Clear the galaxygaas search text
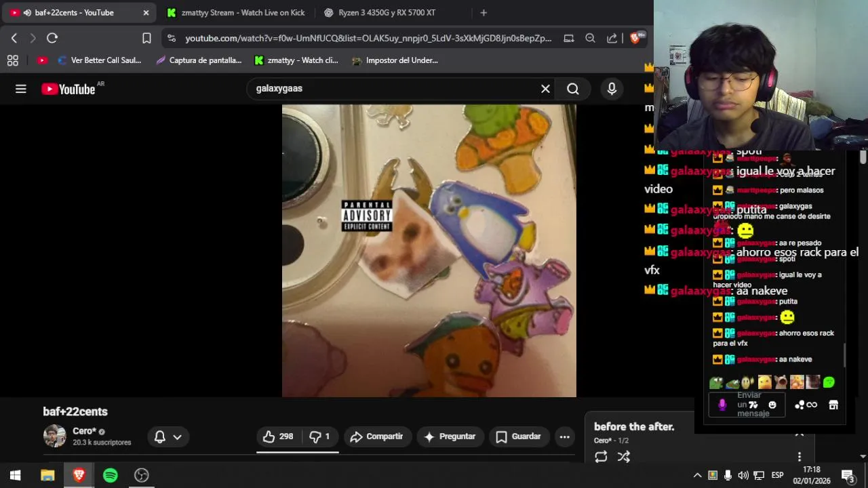Viewport: 868px width, 488px height. point(545,89)
